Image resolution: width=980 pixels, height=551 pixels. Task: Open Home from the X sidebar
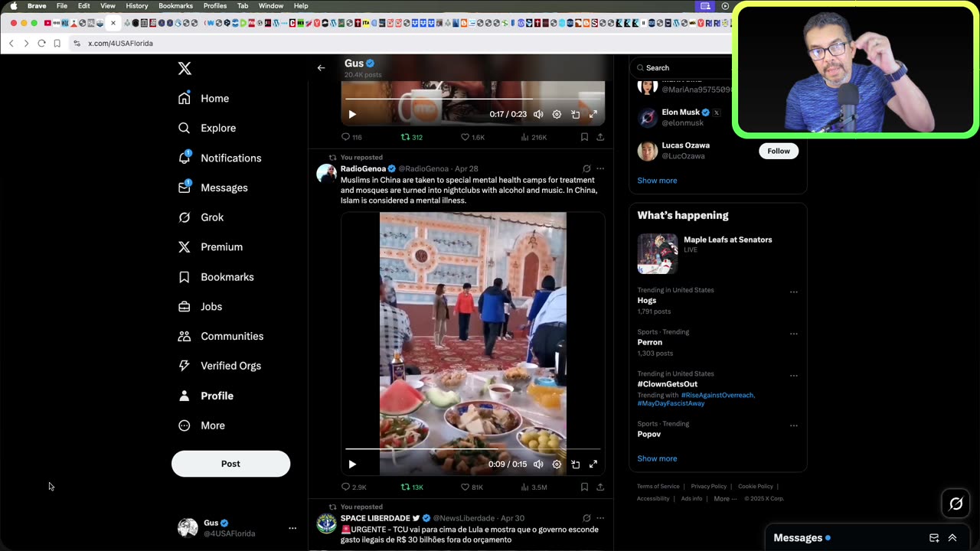[204, 99]
